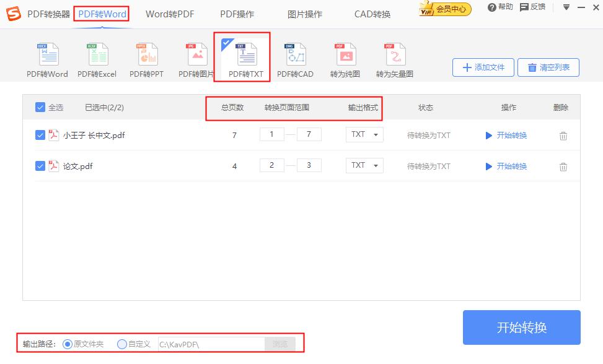Switch to the CAD转换 tab

(x=372, y=14)
